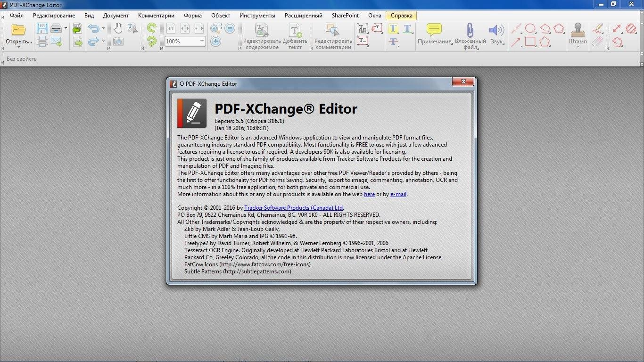Select the Polygon Line drawing tool
644x362 pixels.
coord(545,29)
